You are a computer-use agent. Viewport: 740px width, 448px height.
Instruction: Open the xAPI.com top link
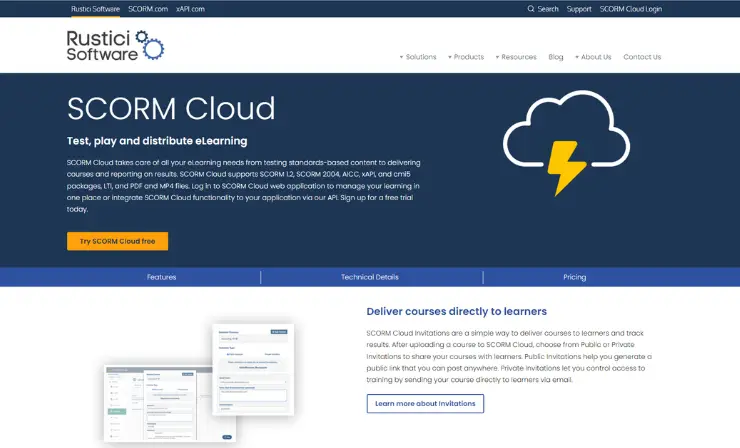click(190, 9)
